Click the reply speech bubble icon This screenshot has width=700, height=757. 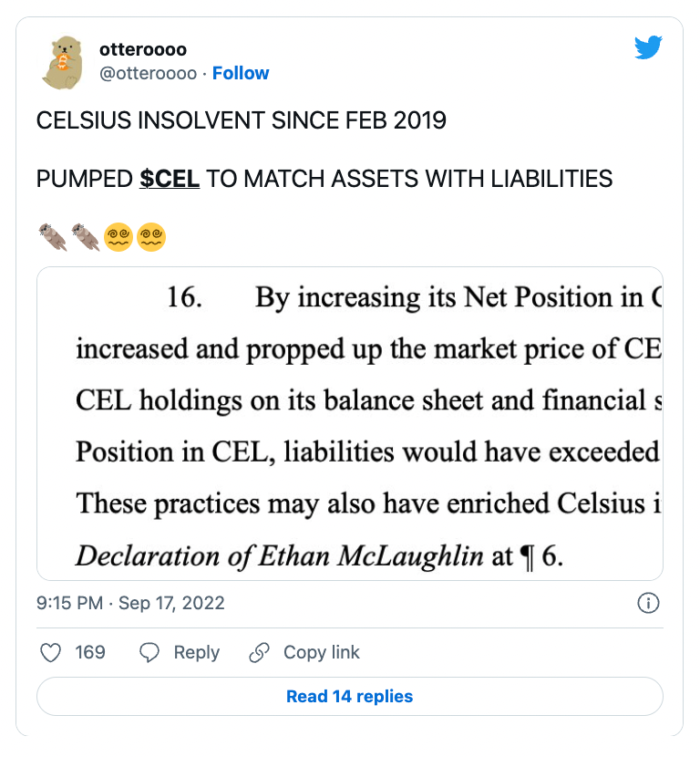[x=149, y=653]
